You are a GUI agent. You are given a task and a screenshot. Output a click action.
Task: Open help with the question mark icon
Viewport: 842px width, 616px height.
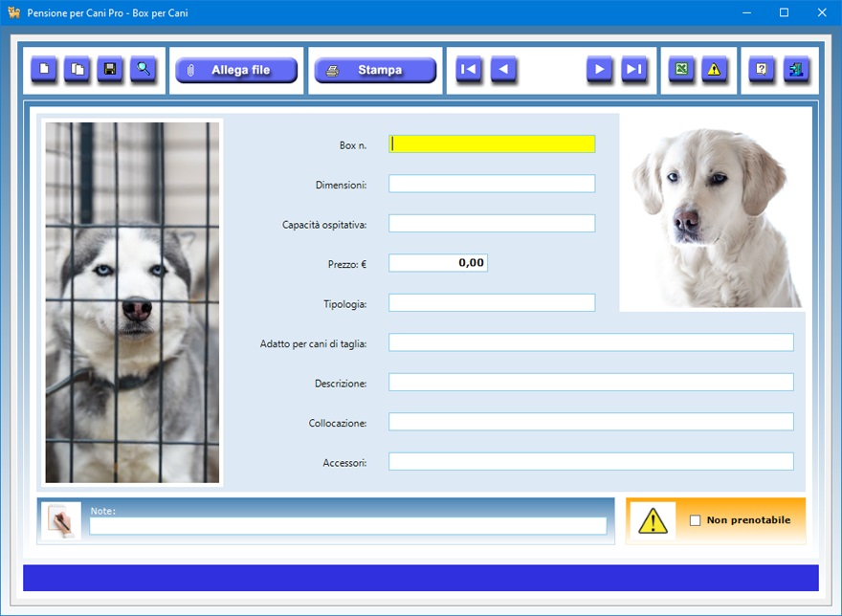[x=762, y=69]
